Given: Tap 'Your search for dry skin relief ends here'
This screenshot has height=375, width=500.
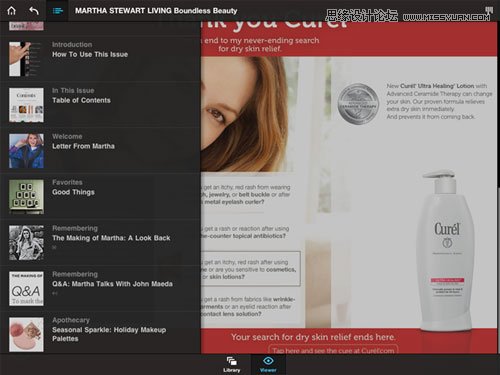Looking at the screenshot, I should pyautogui.click(x=313, y=337).
